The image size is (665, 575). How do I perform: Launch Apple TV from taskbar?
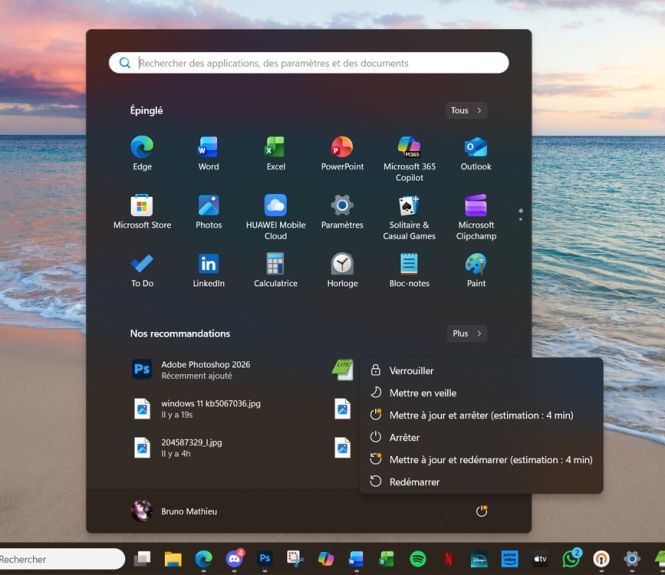coord(540,559)
